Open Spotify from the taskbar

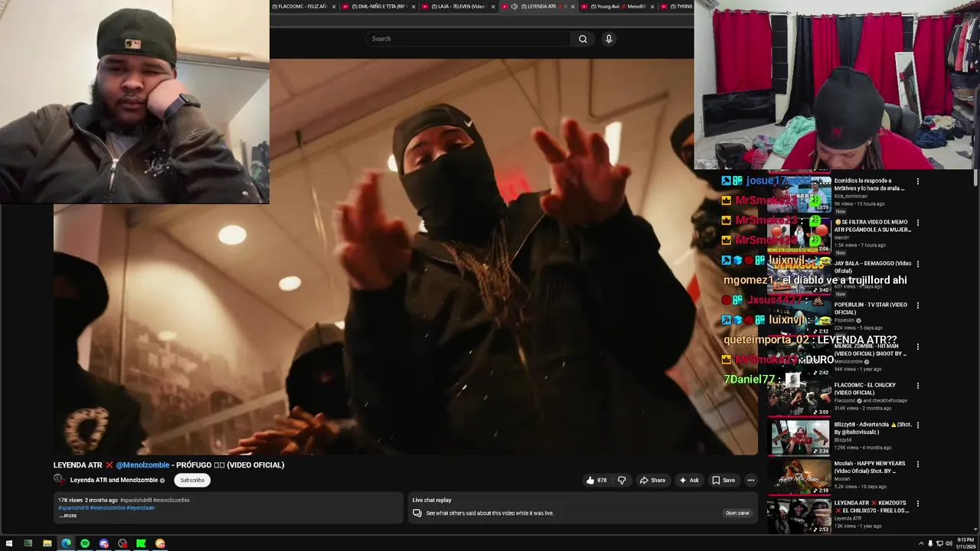tap(85, 543)
